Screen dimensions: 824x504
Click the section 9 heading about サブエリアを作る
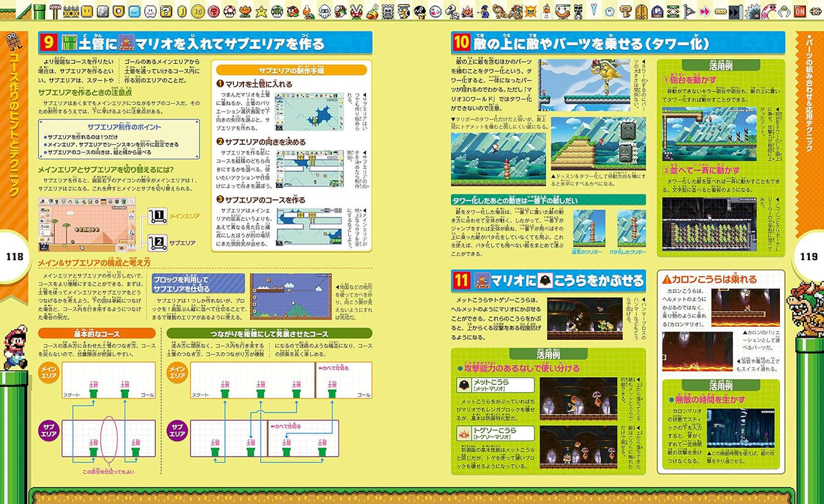[205, 43]
